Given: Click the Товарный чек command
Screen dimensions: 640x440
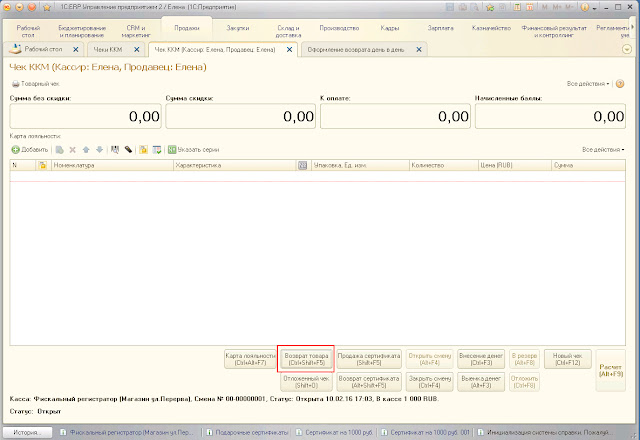Looking at the screenshot, I should click(36, 84).
